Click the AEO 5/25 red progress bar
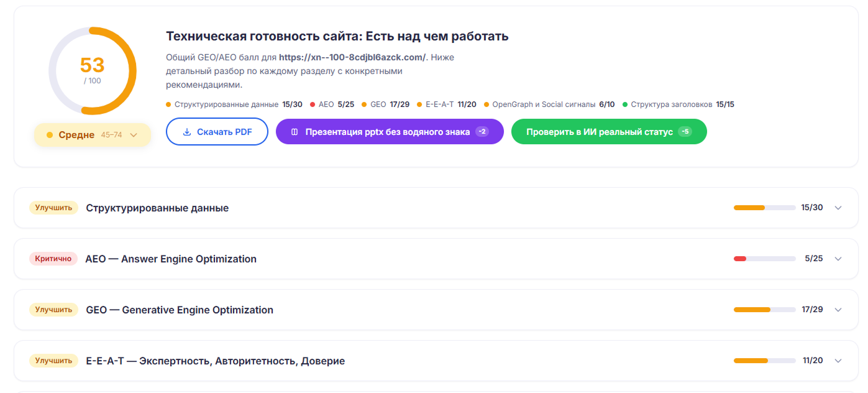 (x=764, y=259)
